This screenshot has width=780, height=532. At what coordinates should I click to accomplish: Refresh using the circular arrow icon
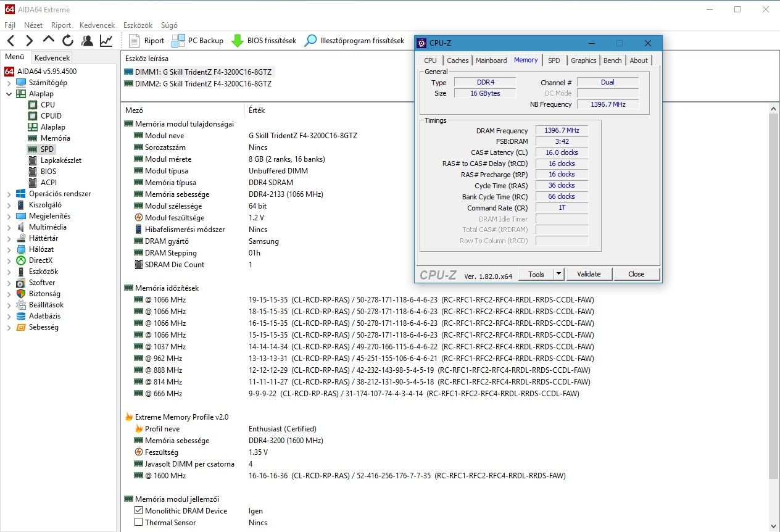click(68, 41)
